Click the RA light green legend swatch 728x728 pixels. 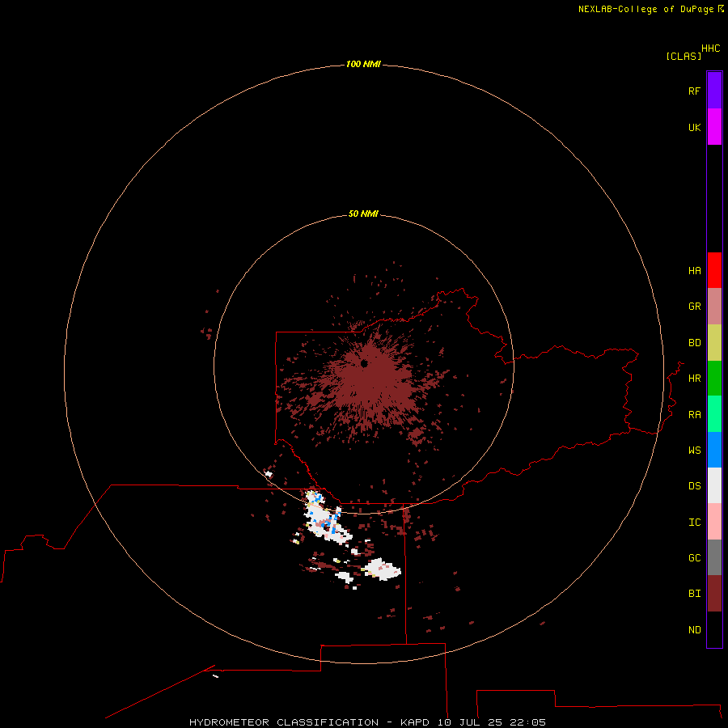[x=714, y=414]
